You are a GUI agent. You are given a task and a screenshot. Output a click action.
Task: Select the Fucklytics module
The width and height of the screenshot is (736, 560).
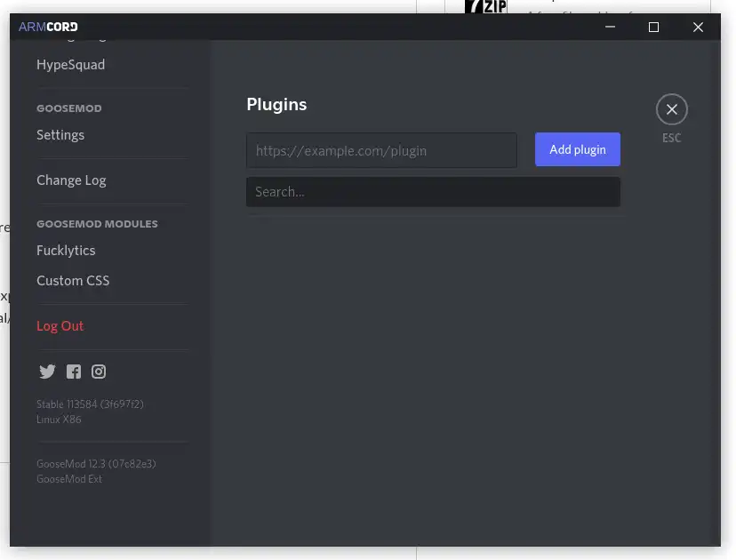point(66,250)
